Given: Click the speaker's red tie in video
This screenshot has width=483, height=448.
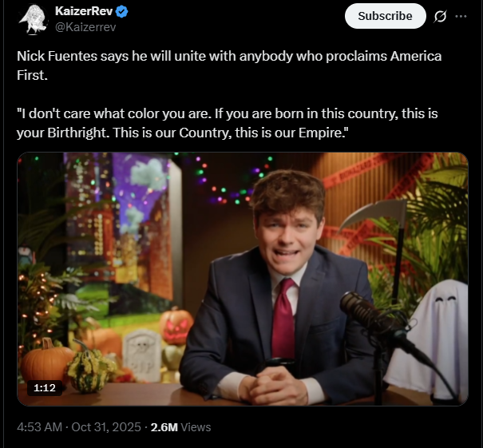Looking at the screenshot, I should [283, 318].
